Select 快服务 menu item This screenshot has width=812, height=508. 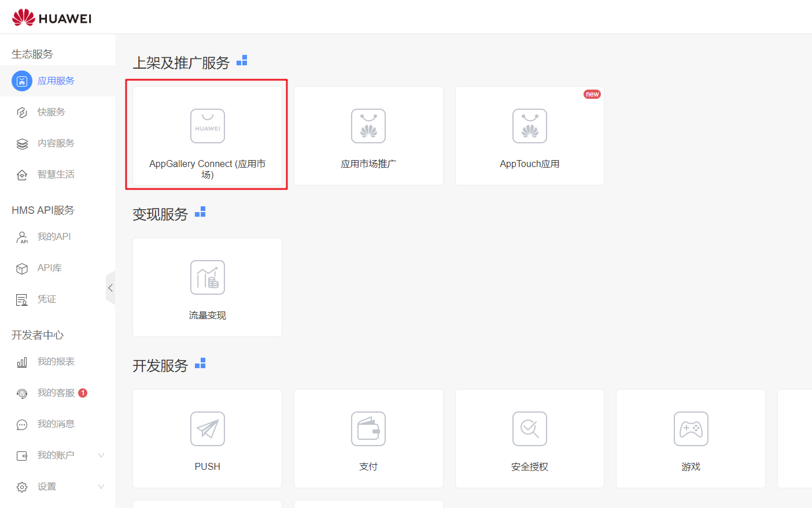(58, 112)
